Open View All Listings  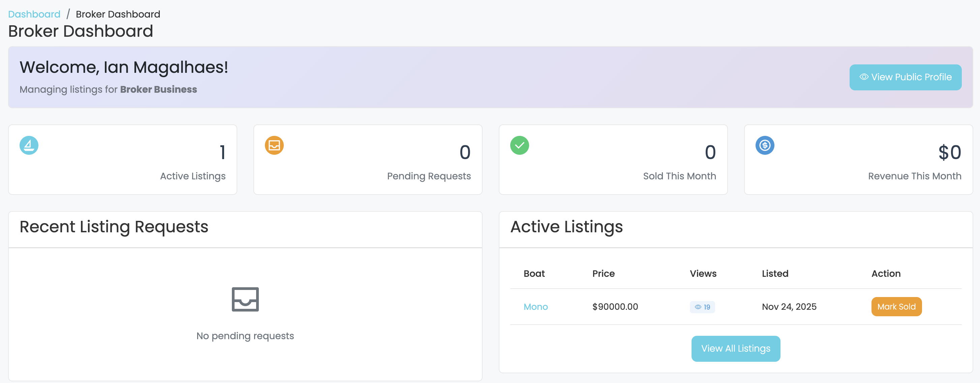point(735,348)
